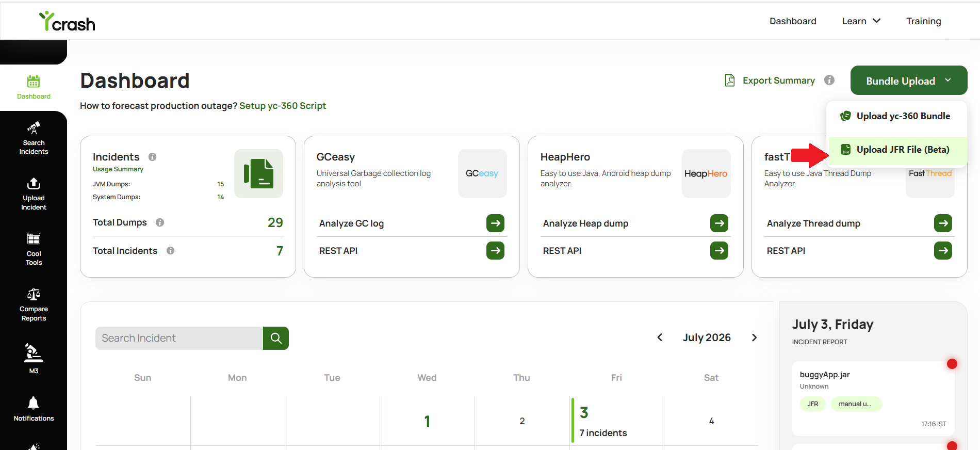The height and width of the screenshot is (450, 980).
Task: Click the JFR tag on buggyApp.jar
Action: click(813, 404)
